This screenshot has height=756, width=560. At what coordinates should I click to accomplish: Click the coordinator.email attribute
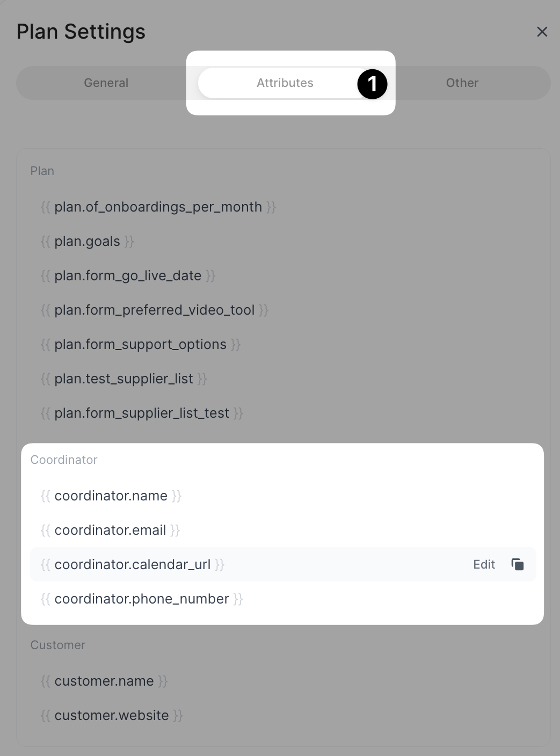pyautogui.click(x=110, y=530)
